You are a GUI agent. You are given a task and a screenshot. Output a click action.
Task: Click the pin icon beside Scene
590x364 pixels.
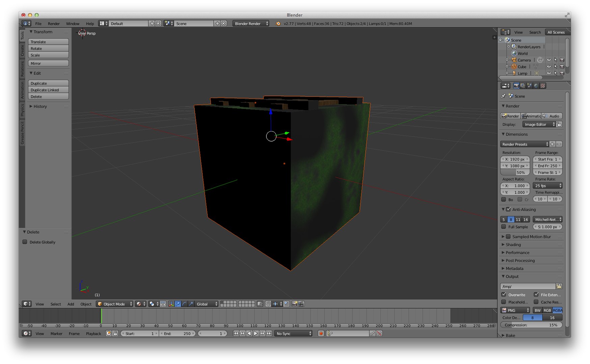(503, 96)
